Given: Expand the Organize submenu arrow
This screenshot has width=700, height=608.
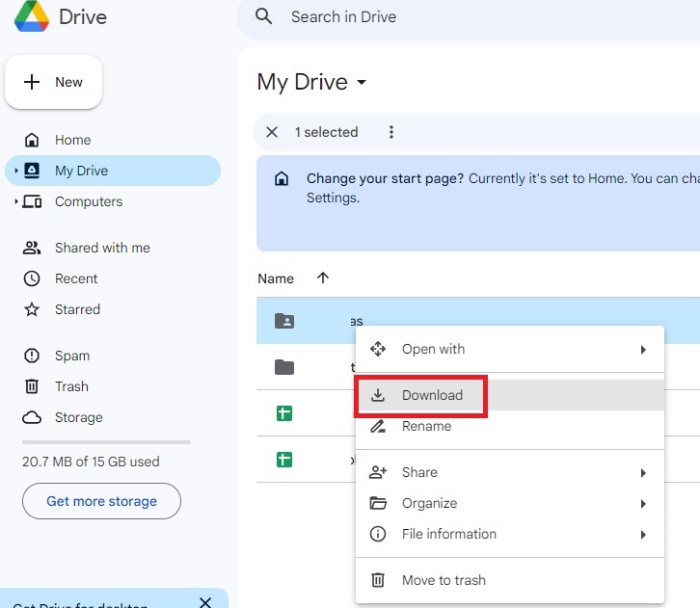Looking at the screenshot, I should pyautogui.click(x=643, y=504).
